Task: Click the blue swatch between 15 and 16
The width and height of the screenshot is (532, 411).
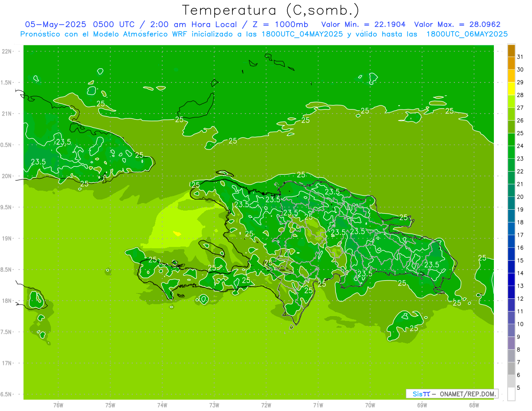Action: [x=511, y=254]
